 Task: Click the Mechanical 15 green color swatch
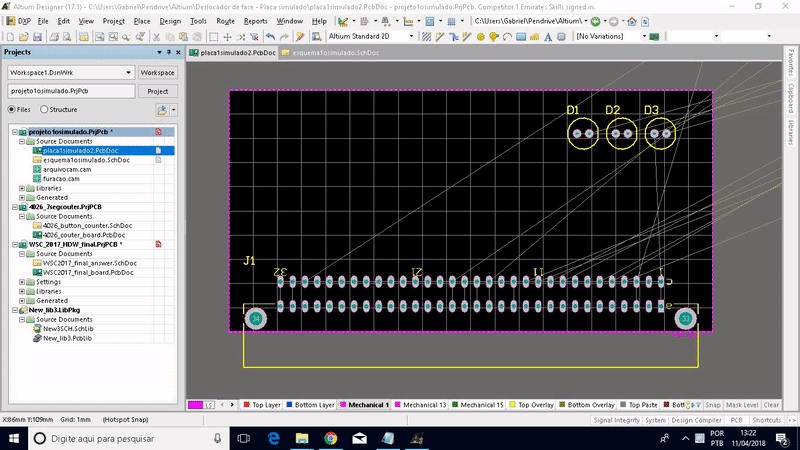[455, 405]
